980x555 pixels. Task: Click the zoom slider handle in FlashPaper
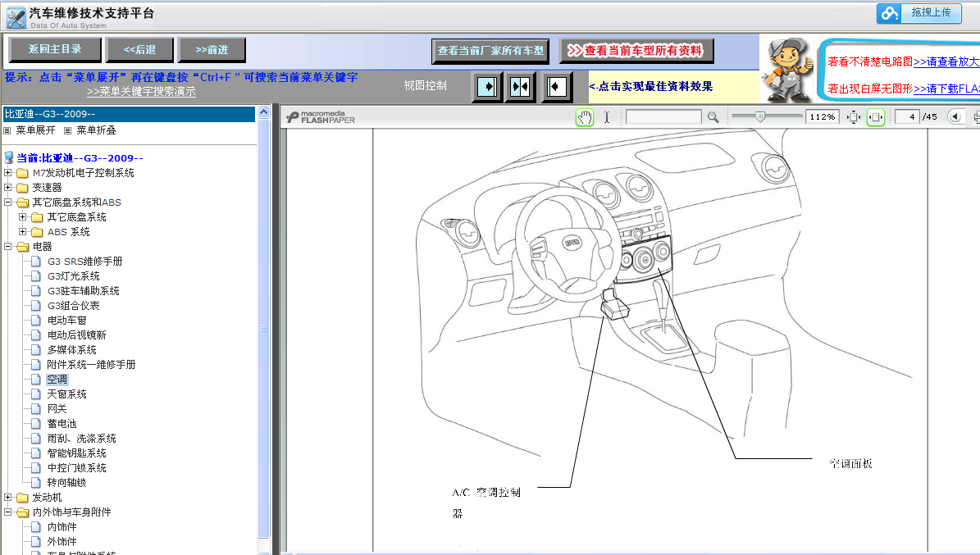[760, 117]
